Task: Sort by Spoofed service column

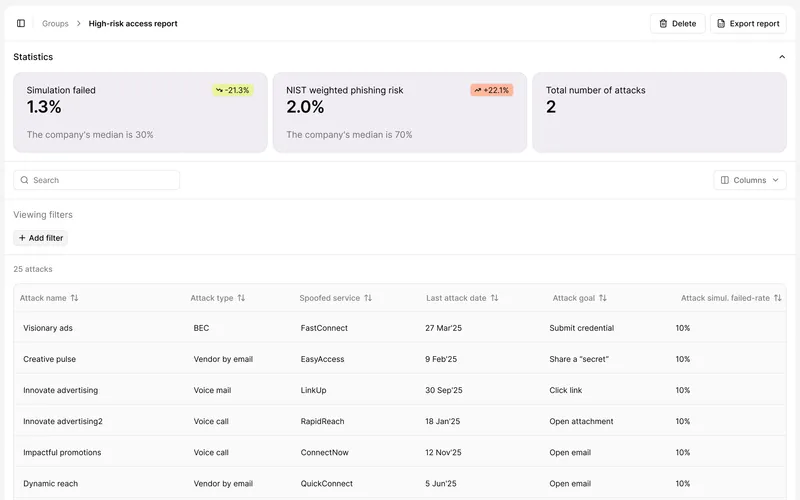Action: [x=336, y=298]
